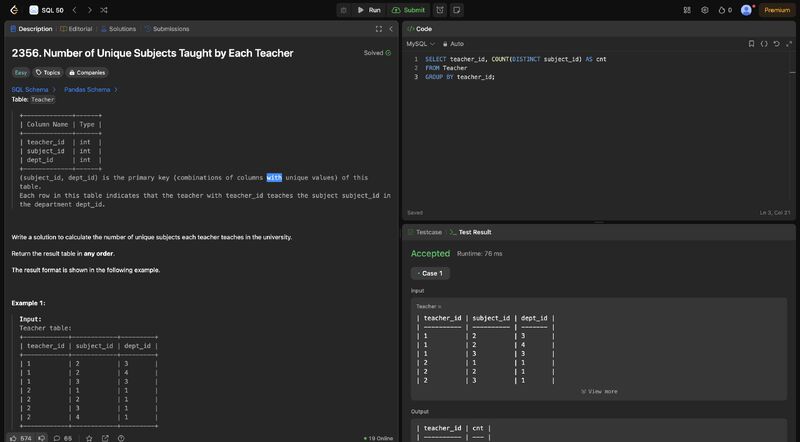Switch to the Solutions tab

[118, 29]
